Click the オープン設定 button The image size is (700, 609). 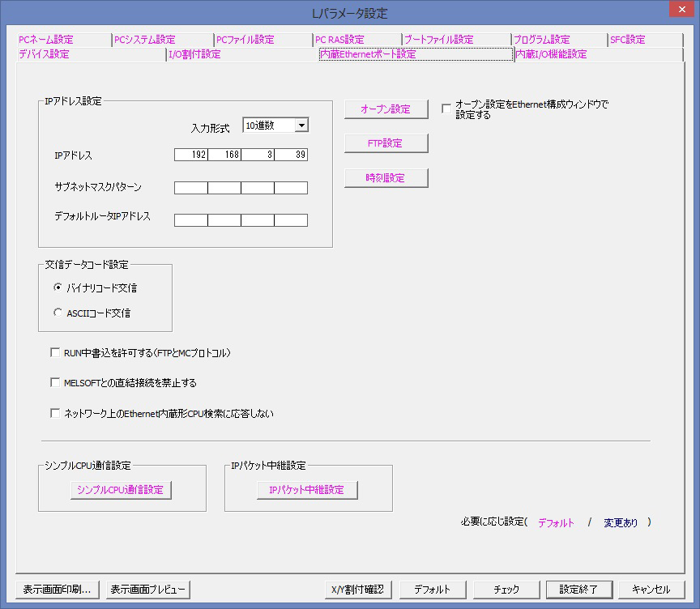click(x=386, y=109)
